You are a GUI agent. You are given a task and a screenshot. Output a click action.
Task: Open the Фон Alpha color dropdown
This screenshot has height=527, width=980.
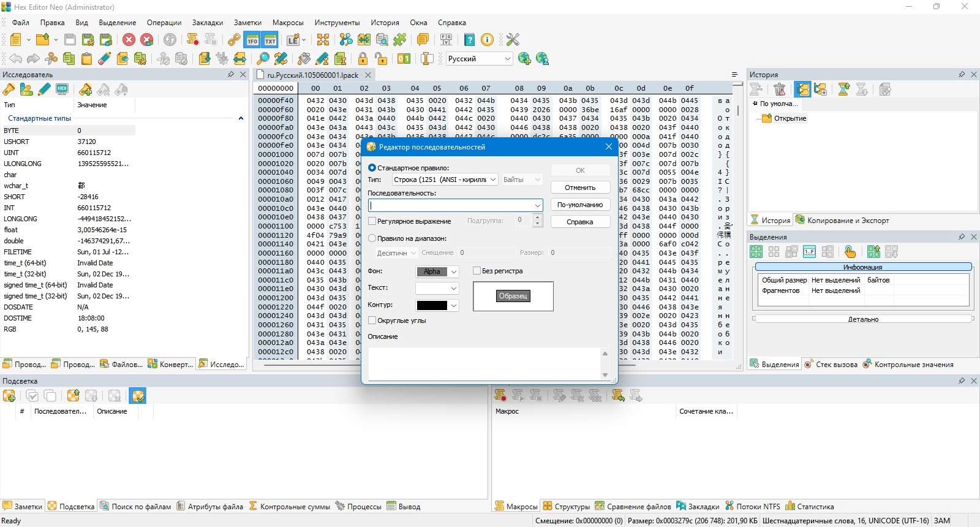pos(454,271)
